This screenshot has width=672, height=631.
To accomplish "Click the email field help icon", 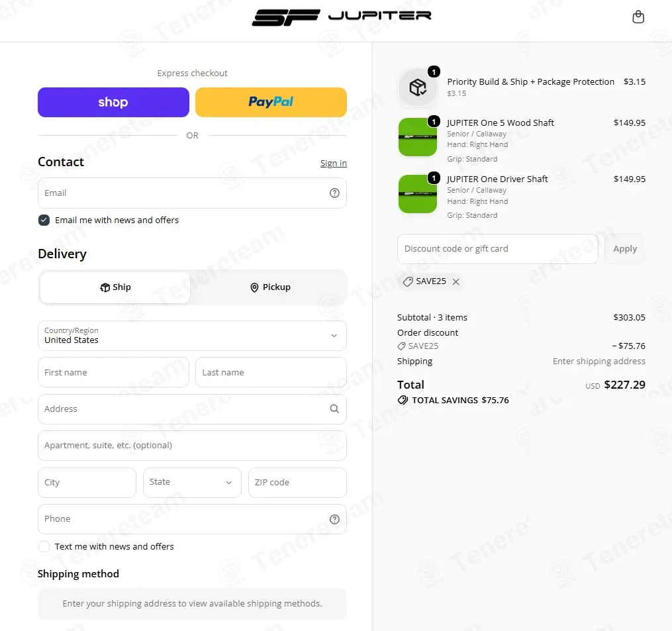I will 334,193.
